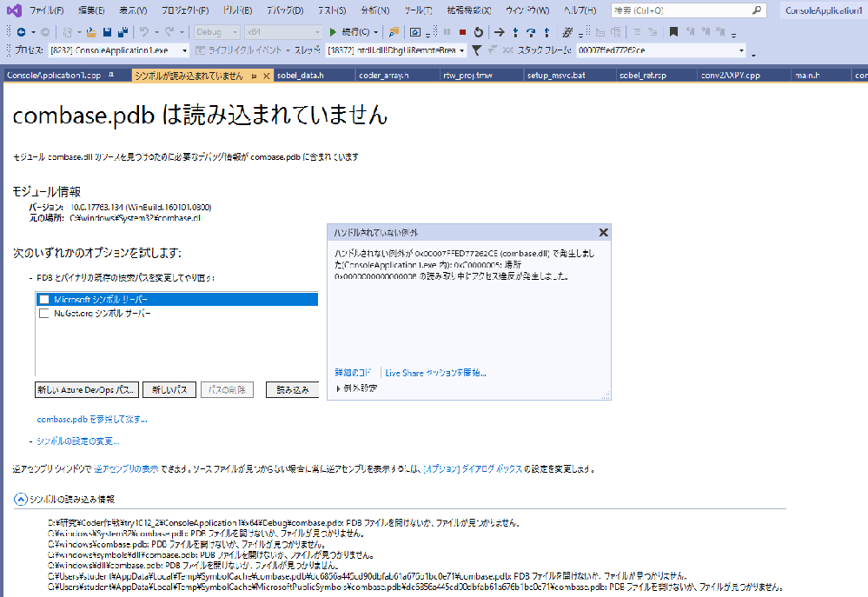868x597 pixels.
Task: Open the Debug menu
Action: click(x=284, y=10)
